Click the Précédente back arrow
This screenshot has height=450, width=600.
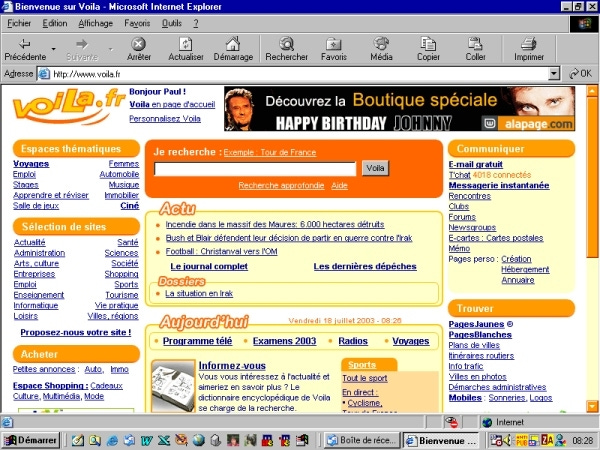tap(24, 44)
